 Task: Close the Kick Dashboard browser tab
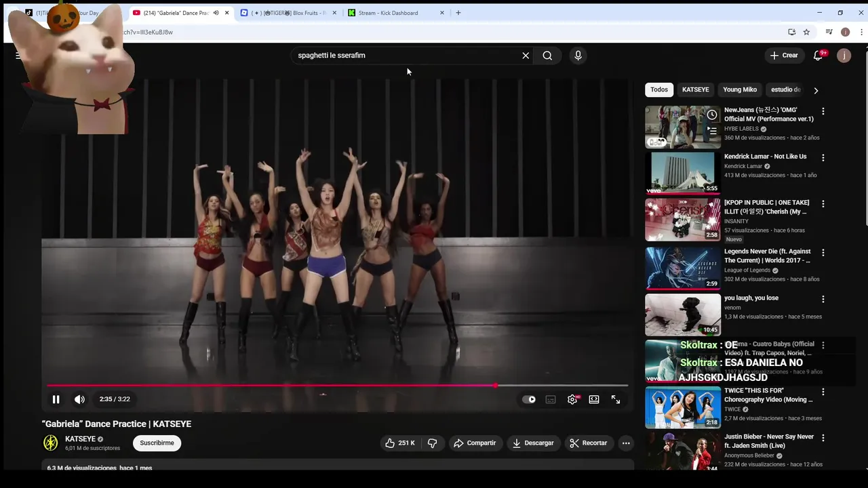click(x=442, y=13)
